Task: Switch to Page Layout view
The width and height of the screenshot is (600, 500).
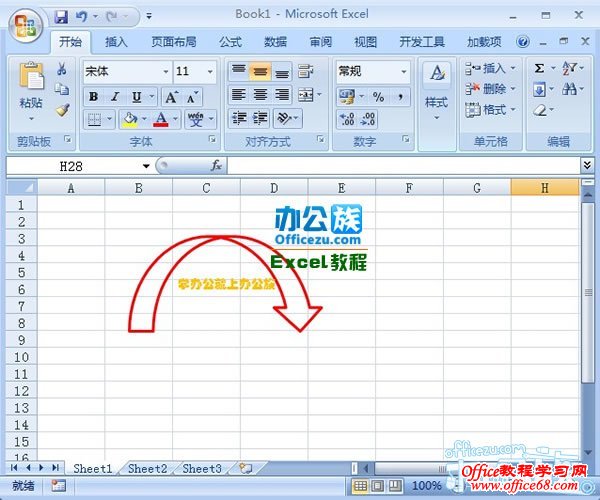Action: click(x=377, y=486)
